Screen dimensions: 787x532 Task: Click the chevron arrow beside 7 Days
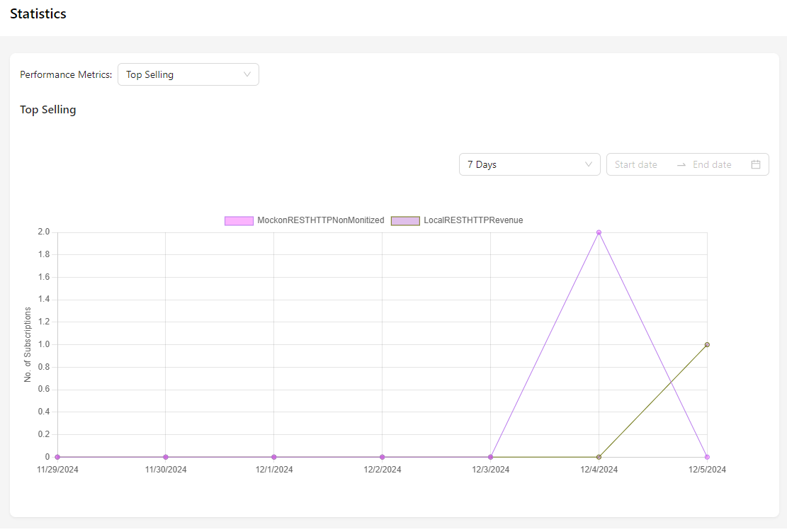pos(589,164)
